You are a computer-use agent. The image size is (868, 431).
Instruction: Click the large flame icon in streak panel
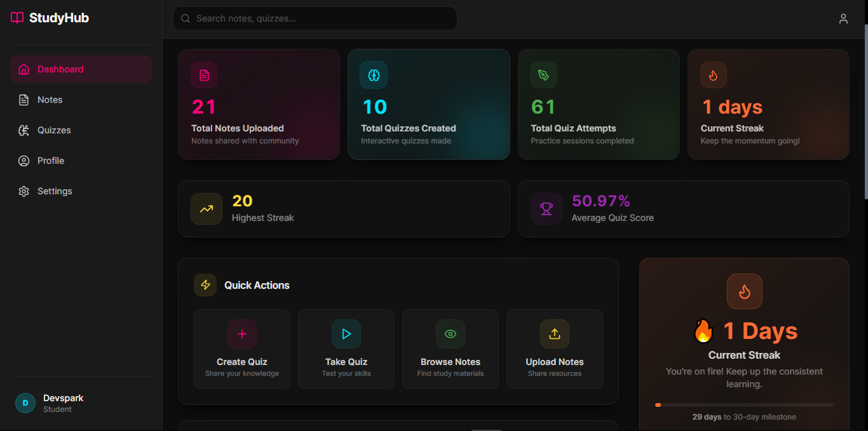[x=744, y=291]
